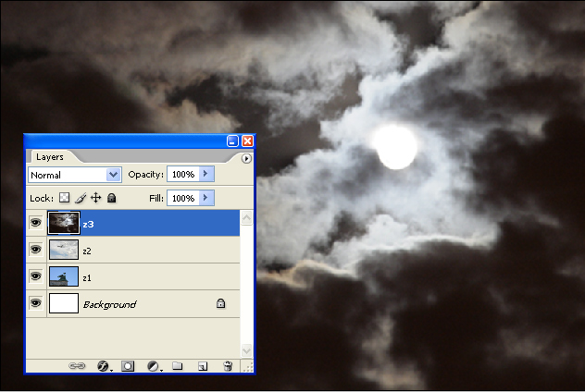Click the Background layer lock icon
This screenshot has height=392, width=585.
[220, 303]
